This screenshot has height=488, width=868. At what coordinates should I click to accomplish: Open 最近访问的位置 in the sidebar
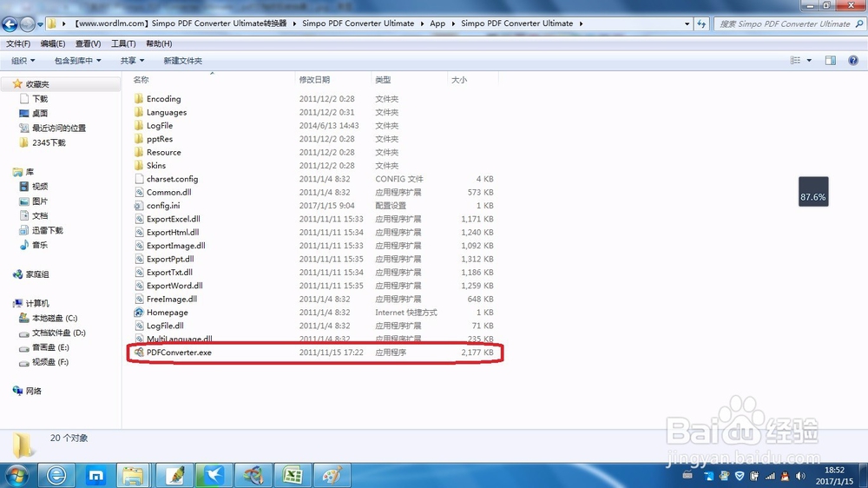[59, 128]
